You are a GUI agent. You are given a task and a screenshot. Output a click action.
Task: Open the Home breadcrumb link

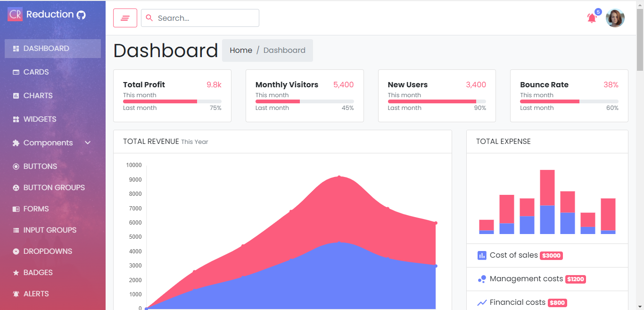click(241, 50)
